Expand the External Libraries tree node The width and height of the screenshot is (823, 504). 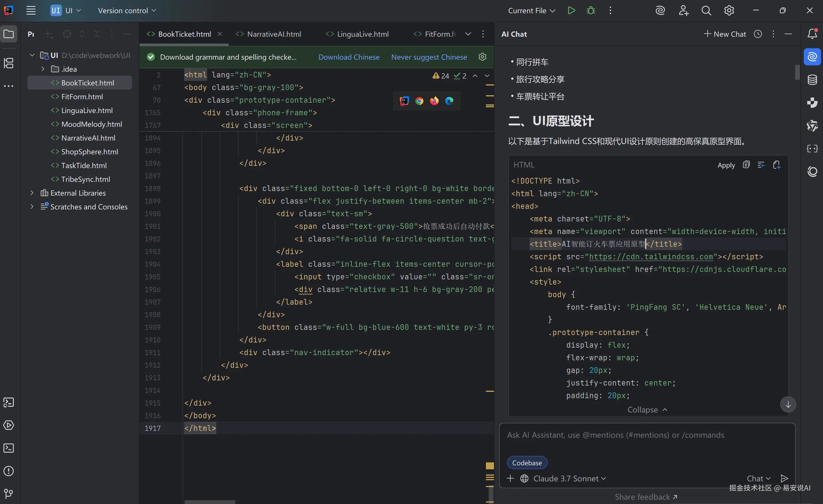pos(32,193)
